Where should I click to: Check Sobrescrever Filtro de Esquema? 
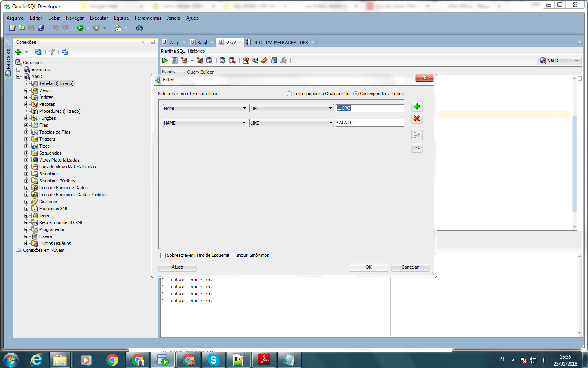[x=163, y=256]
